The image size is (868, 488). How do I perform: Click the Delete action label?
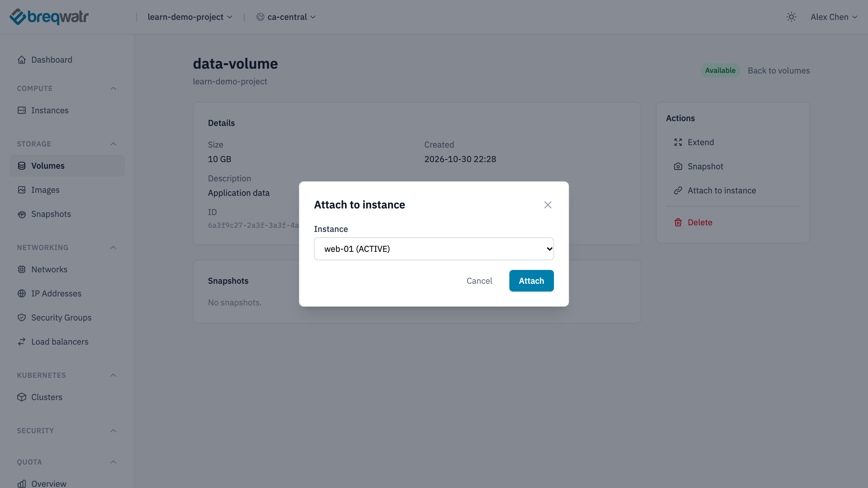700,222
